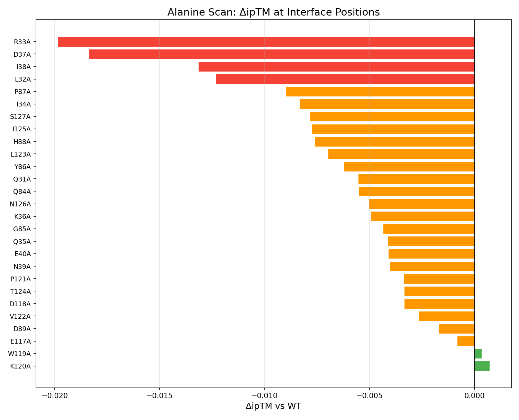This screenshot has width=519, height=420.
Task: Click the D89A bar
Action: point(457,329)
